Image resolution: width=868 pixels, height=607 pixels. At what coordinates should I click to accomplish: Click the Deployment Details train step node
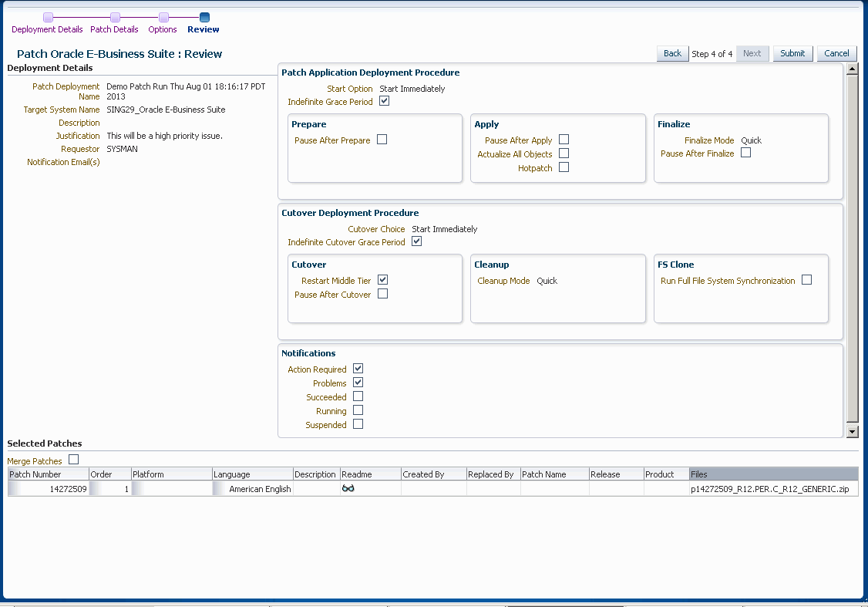[48, 18]
